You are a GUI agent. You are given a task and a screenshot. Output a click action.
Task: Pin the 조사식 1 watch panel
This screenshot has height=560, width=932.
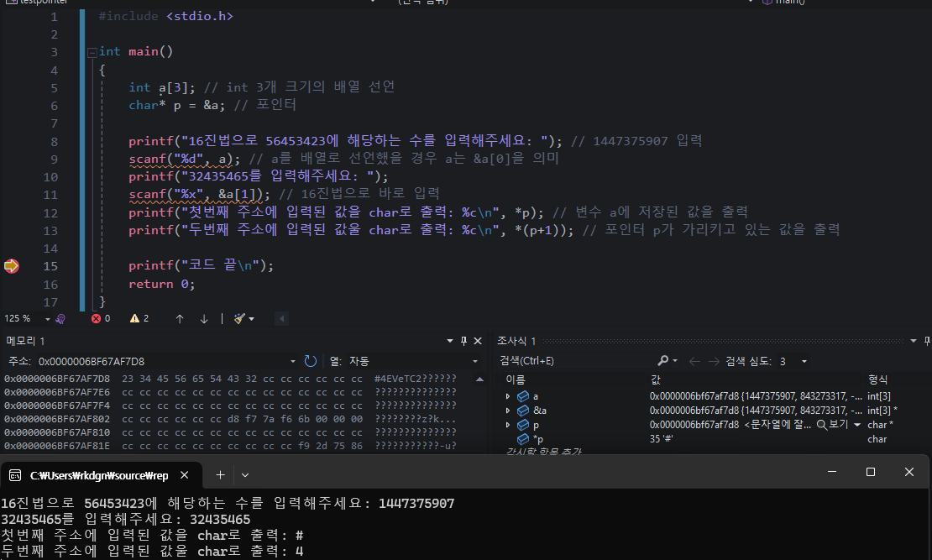click(x=927, y=341)
